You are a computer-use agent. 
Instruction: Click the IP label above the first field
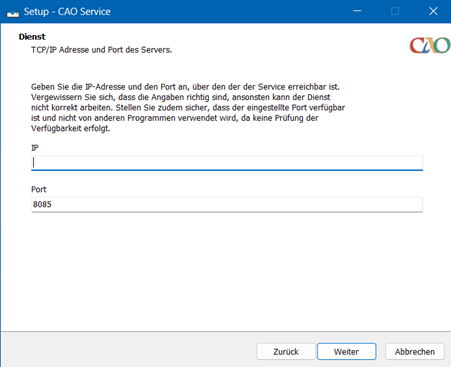click(35, 148)
